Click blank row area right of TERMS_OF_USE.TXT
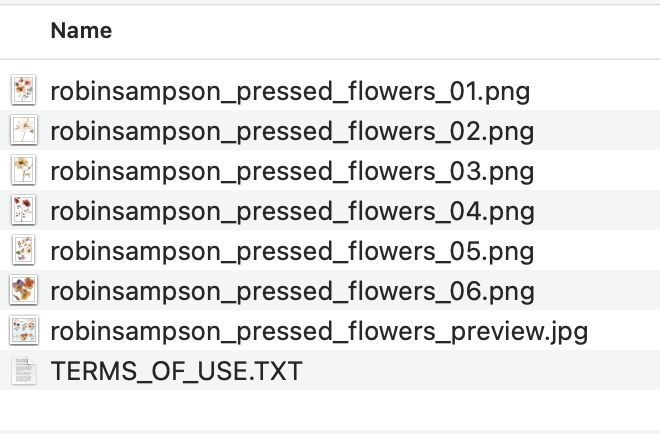This screenshot has width=660, height=434. [480, 372]
